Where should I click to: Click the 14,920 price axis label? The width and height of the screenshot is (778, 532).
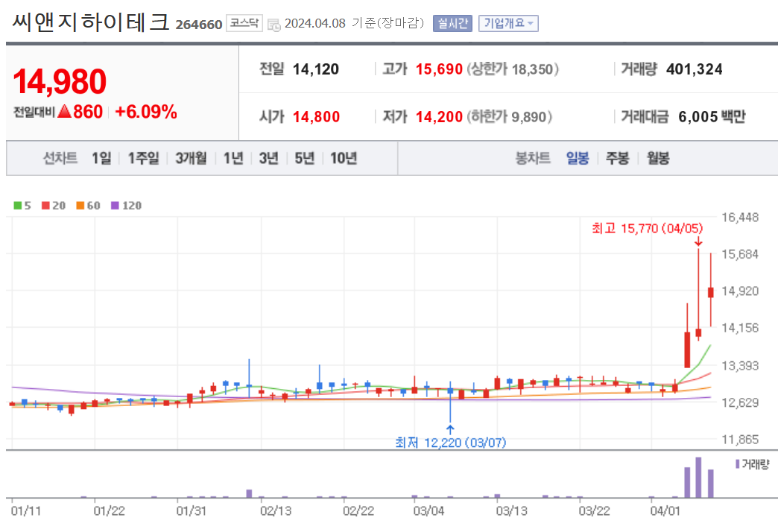coord(740,291)
